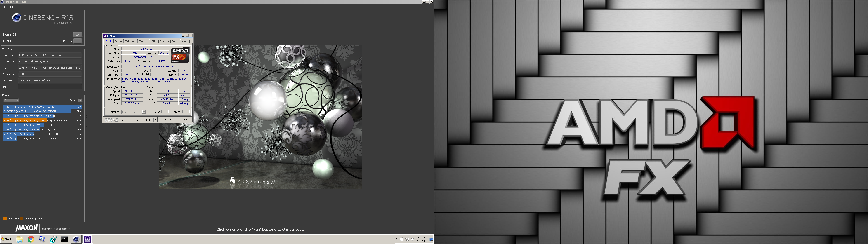Click the Cinebench R15 logo icon
Viewport: 868px width, 244px height.
click(x=17, y=18)
